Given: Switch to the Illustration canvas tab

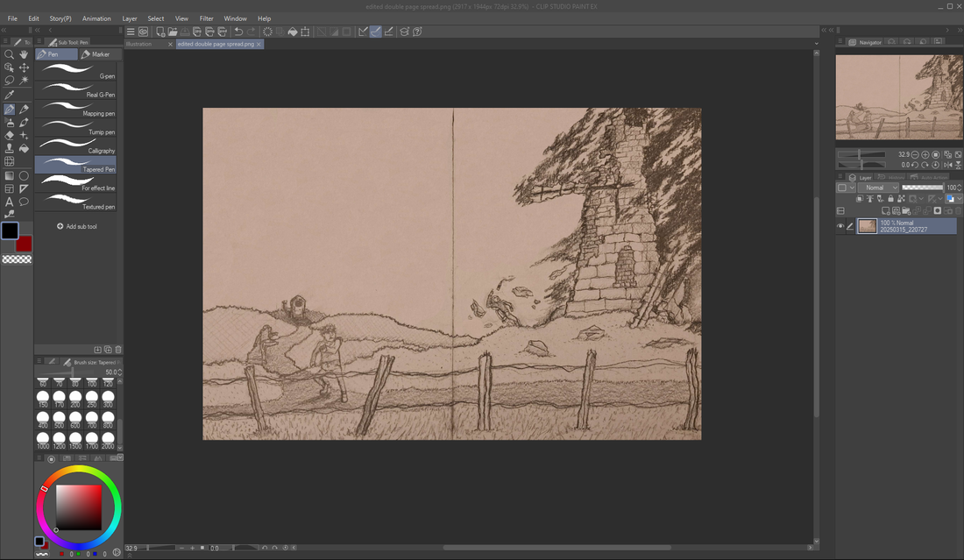Looking at the screenshot, I should tap(149, 45).
